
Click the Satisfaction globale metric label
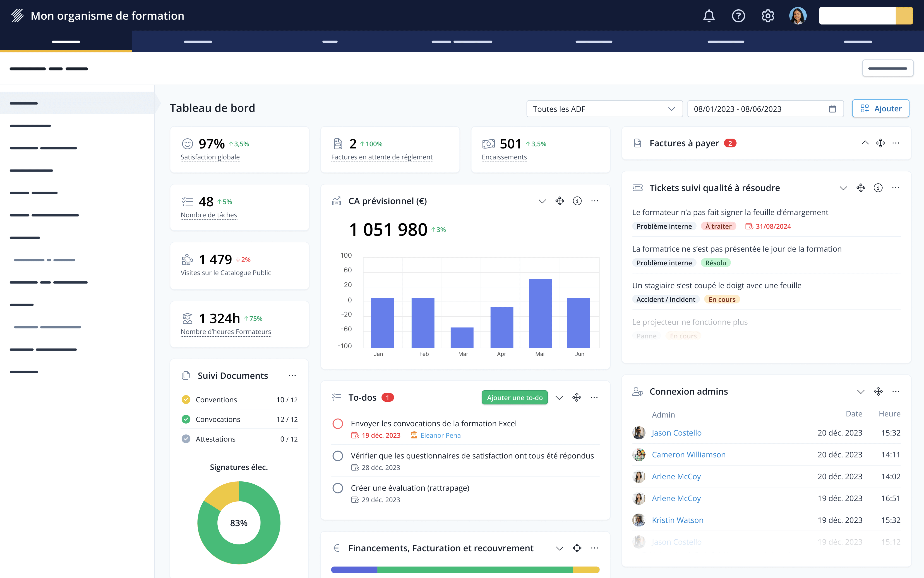pos(210,157)
